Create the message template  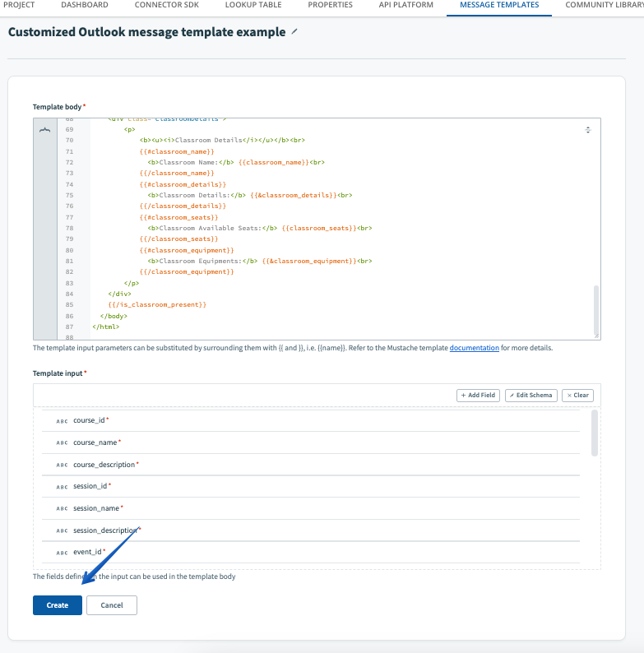click(x=57, y=605)
